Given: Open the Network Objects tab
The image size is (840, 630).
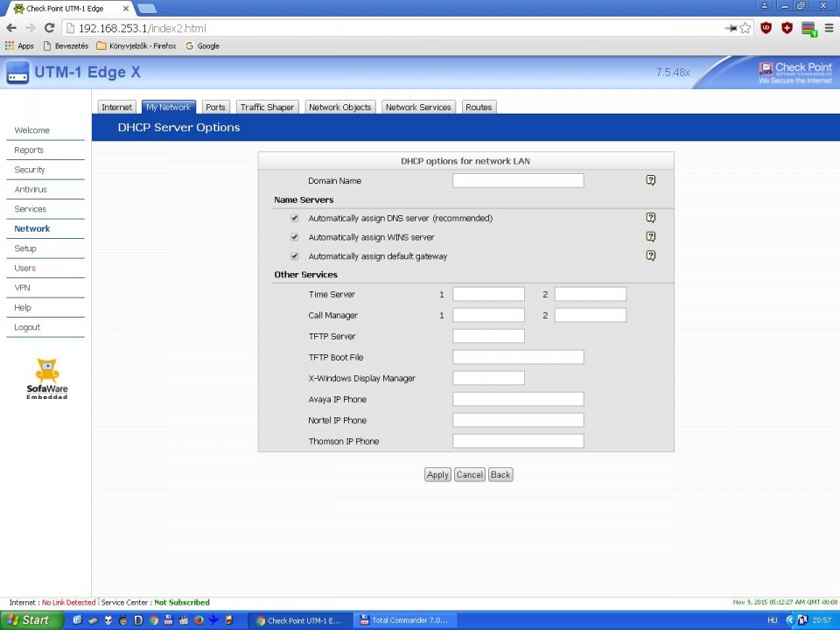Looking at the screenshot, I should pos(340,107).
